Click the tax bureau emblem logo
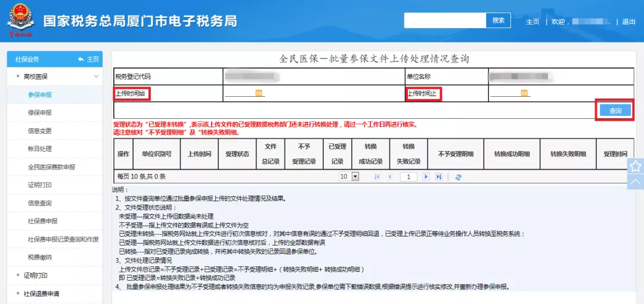The width and height of the screenshot is (644, 304). (20, 20)
